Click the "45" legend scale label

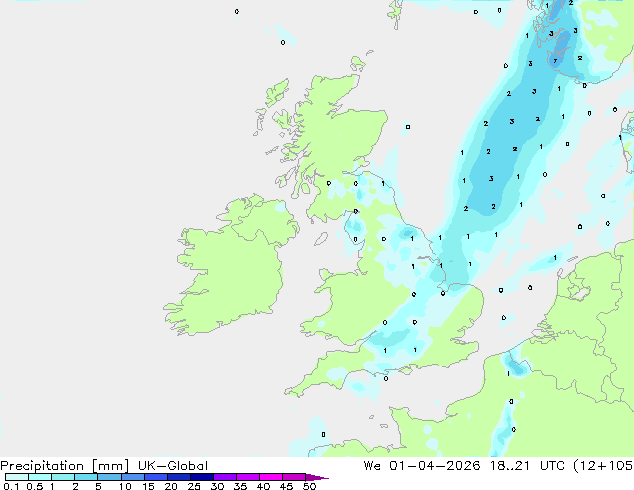click(x=287, y=486)
